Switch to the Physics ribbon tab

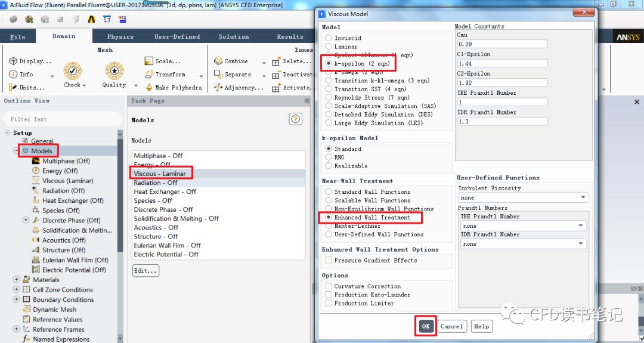point(120,36)
